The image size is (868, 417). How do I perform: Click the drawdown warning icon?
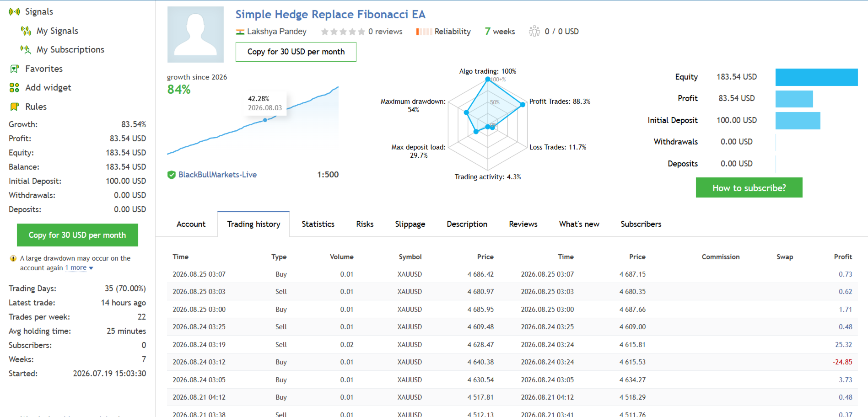tap(13, 258)
